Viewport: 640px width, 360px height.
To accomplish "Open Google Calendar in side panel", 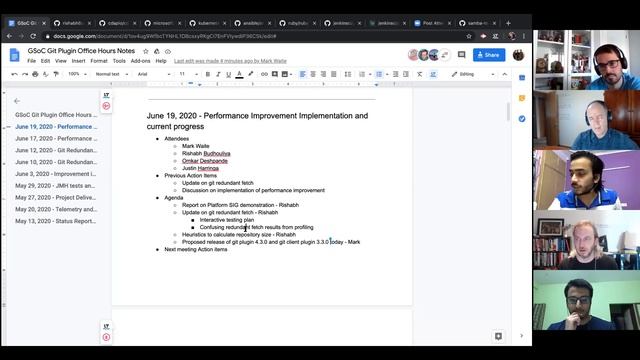I will click(x=522, y=78).
